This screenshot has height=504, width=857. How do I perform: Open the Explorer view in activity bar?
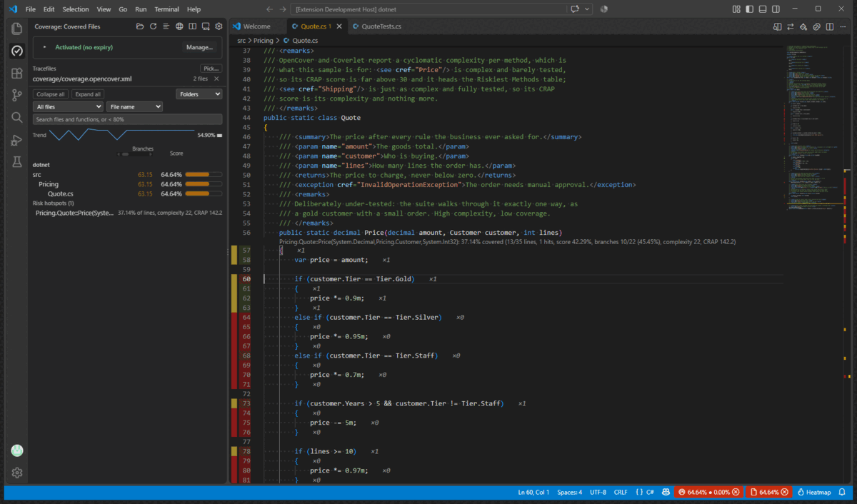coord(17,29)
